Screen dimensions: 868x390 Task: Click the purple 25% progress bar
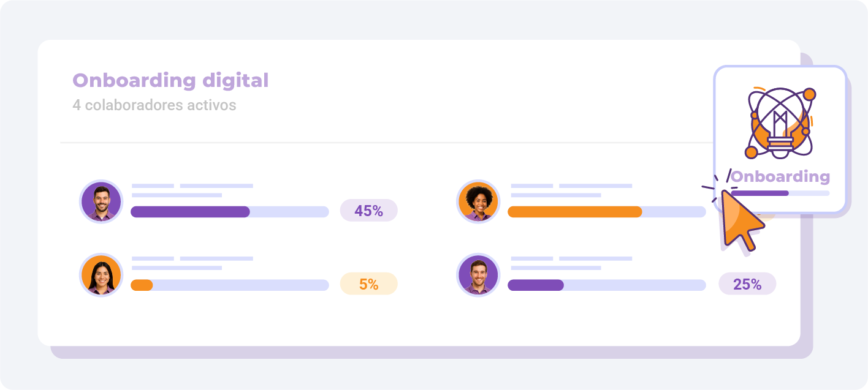pyautogui.click(x=607, y=285)
